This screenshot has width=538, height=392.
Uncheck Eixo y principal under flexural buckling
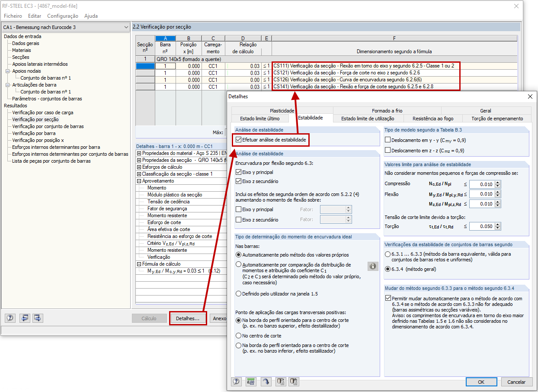click(x=239, y=172)
